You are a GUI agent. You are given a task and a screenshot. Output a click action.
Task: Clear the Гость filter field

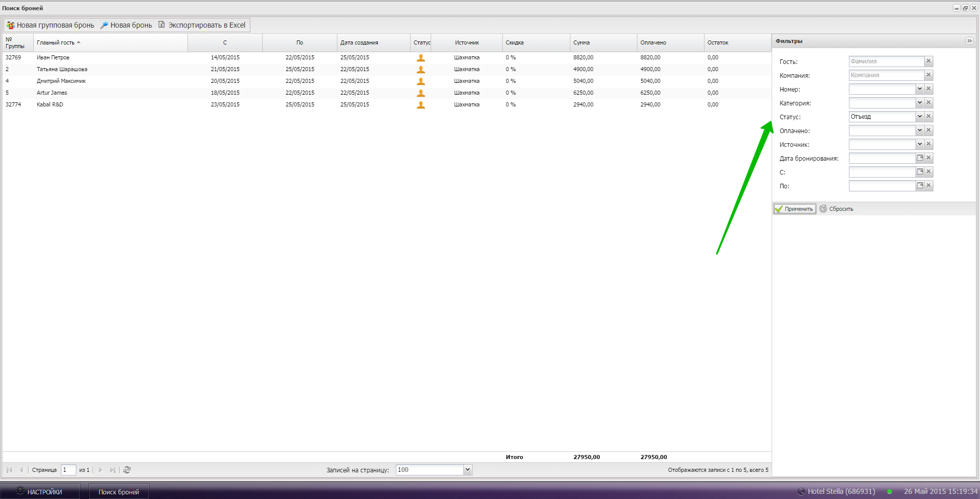pyautogui.click(x=929, y=61)
